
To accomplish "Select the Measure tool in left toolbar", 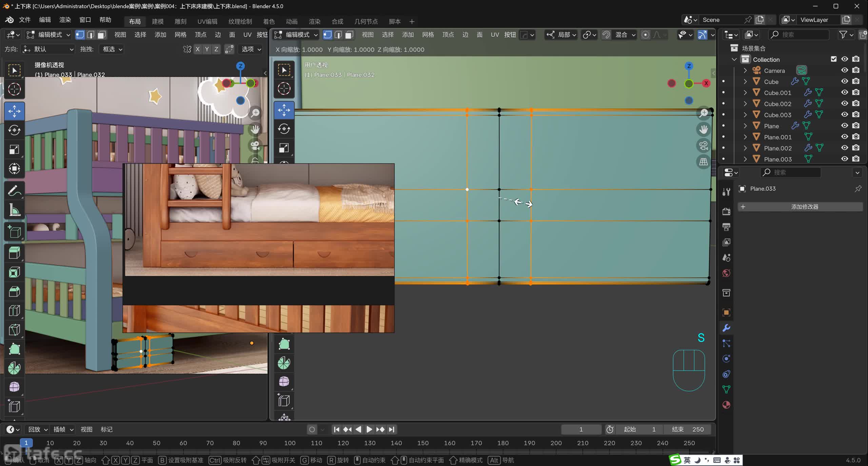I will coord(14,210).
